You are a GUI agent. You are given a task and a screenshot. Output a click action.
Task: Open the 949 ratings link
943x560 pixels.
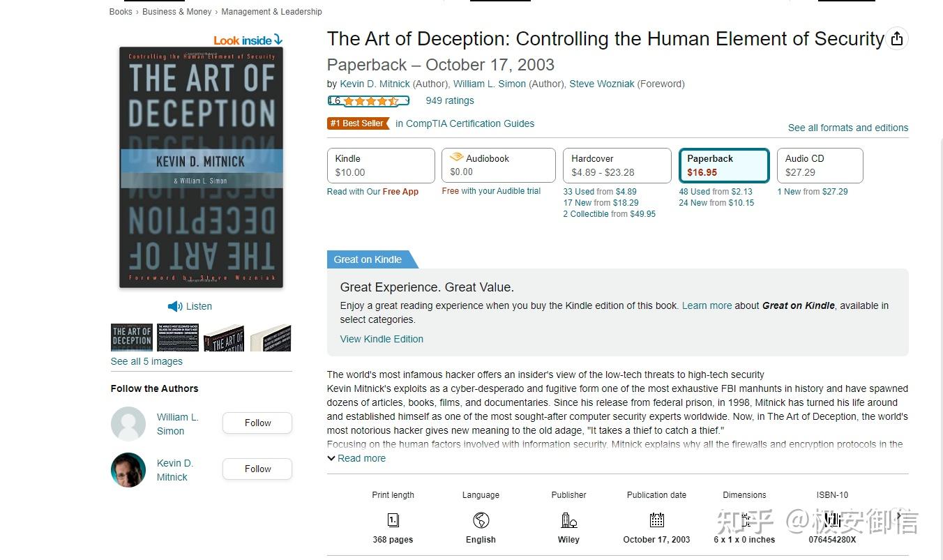[x=450, y=100]
